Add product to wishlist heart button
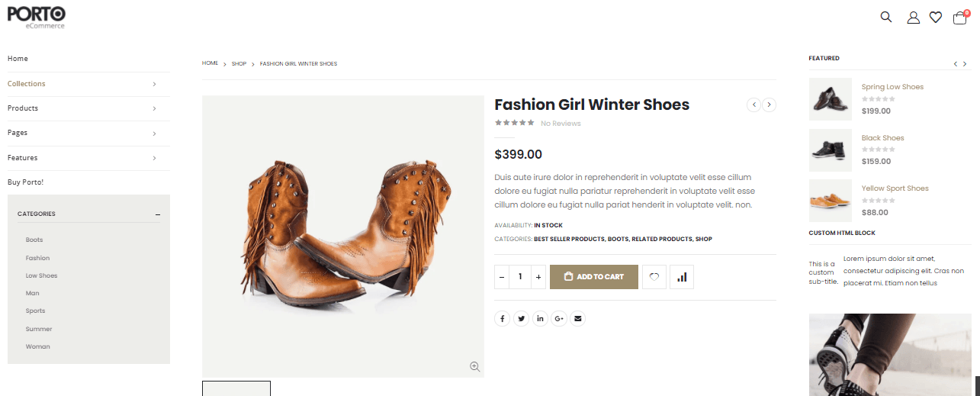980x396 pixels. 654,277
